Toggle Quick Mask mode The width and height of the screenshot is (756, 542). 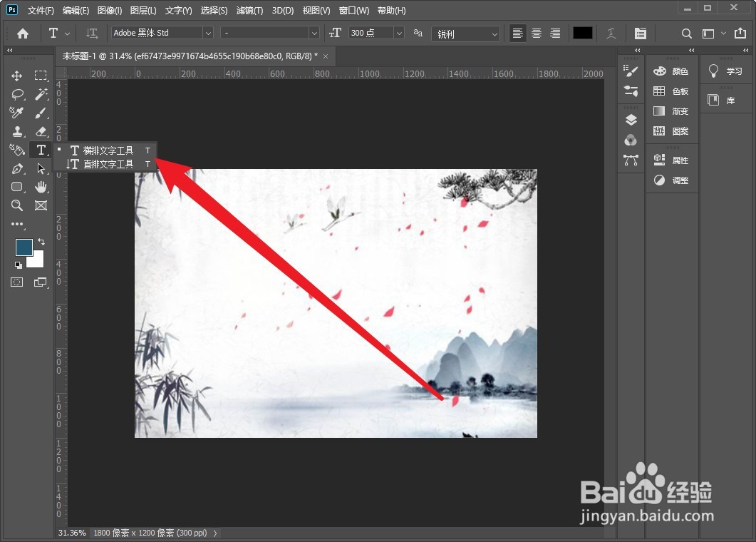tap(17, 282)
